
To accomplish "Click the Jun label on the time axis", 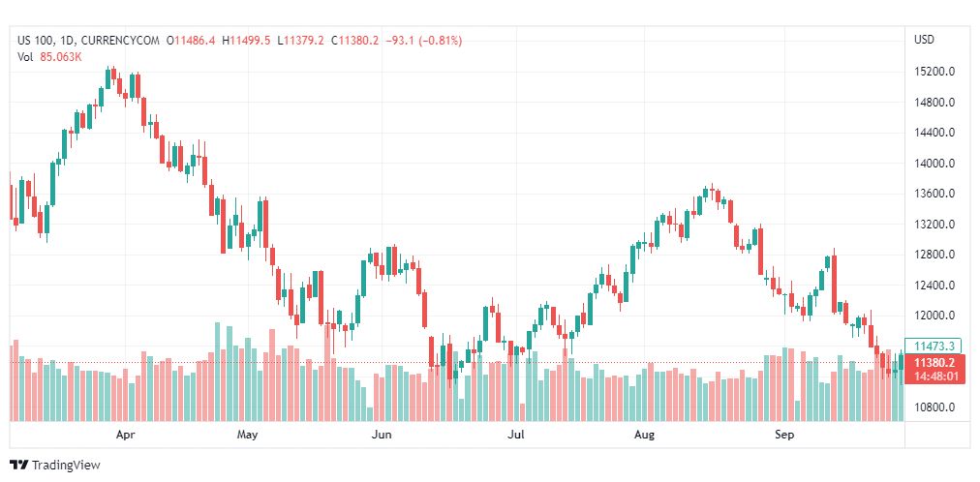I will point(382,436).
